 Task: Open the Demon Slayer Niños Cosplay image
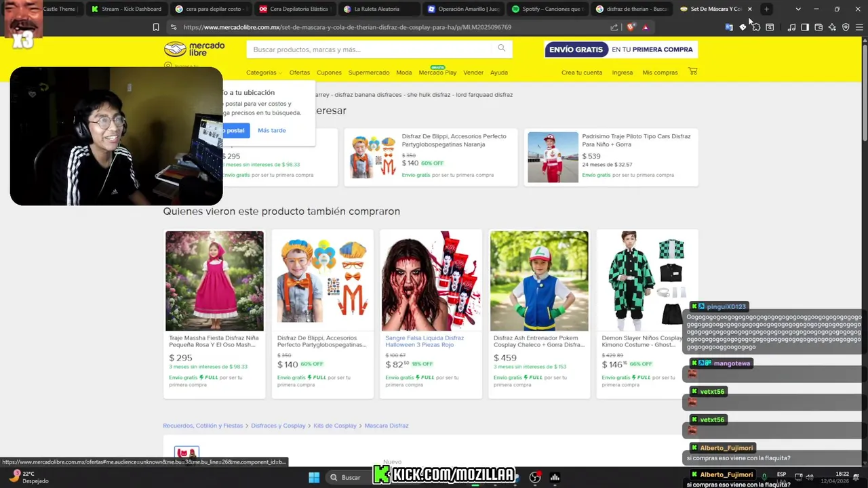point(647,281)
